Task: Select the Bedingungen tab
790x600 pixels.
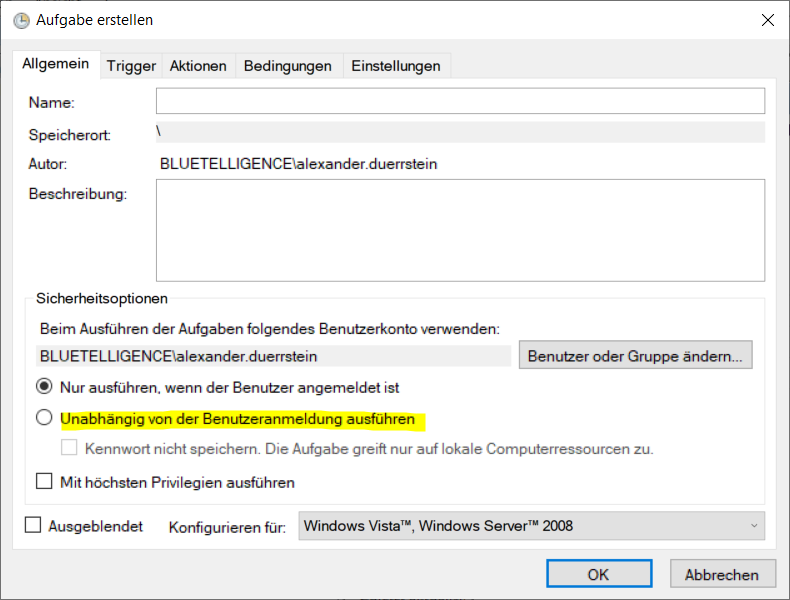Action: tap(288, 66)
